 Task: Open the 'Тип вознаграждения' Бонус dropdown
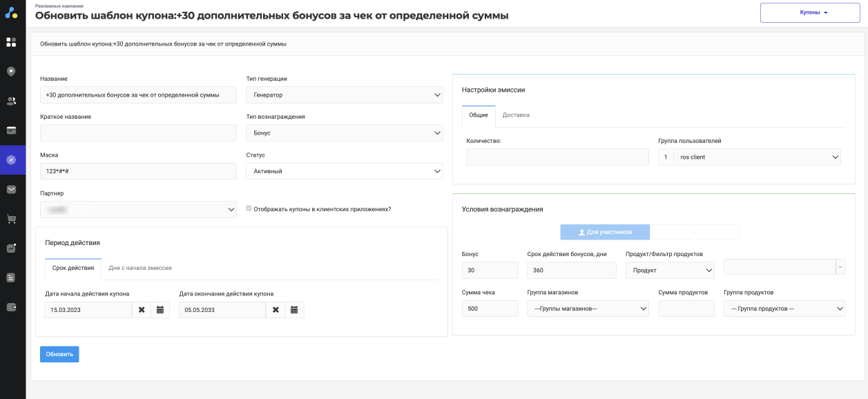pyautogui.click(x=344, y=133)
